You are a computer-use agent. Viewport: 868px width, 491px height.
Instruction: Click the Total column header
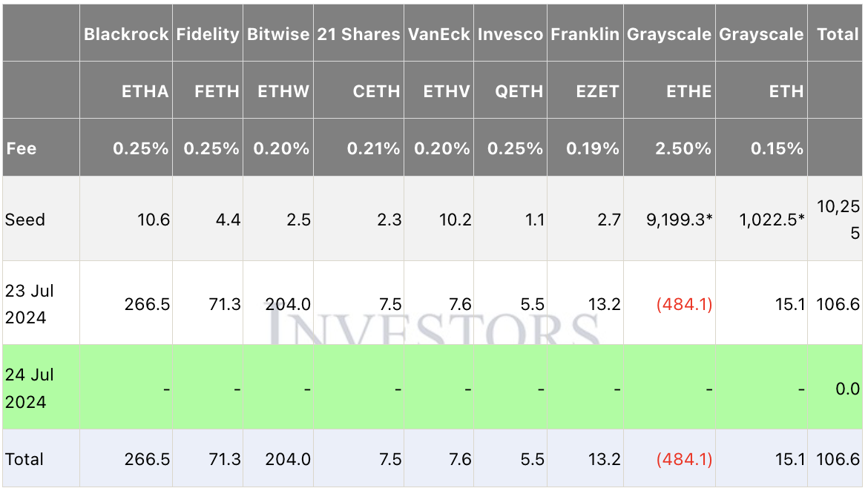[x=838, y=34]
